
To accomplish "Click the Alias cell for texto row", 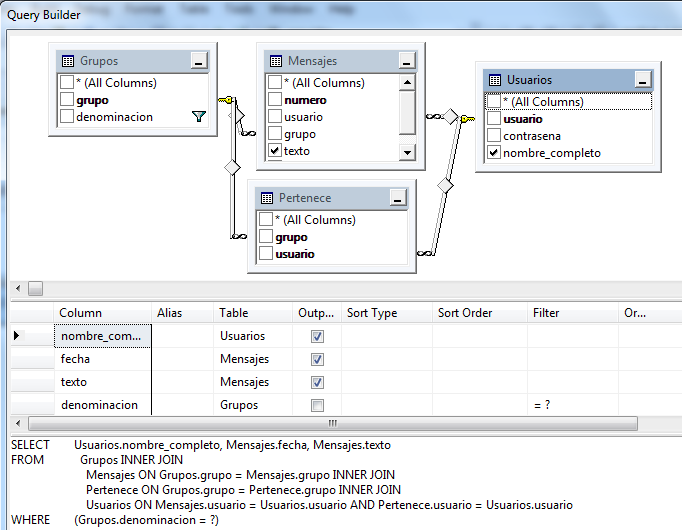I will point(182,382).
